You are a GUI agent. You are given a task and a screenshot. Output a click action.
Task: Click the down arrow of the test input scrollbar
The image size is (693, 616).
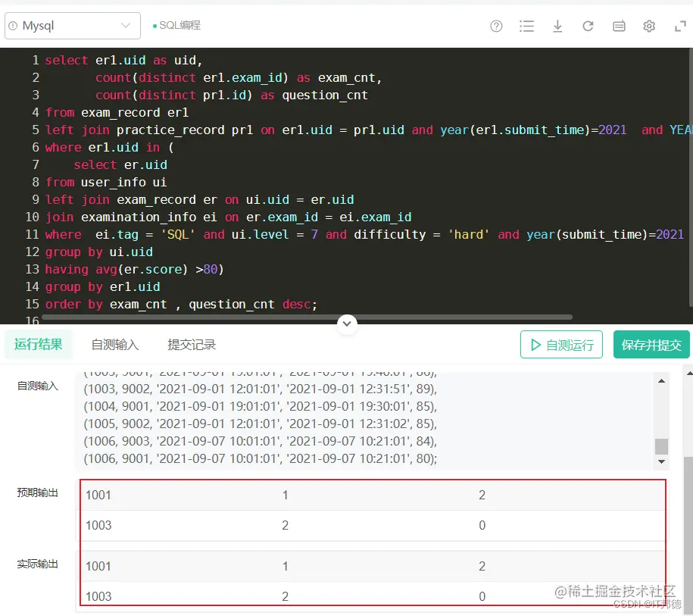[x=662, y=461]
